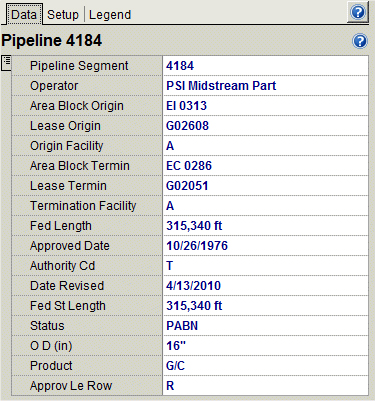Click the Fed St Length value 315,340 ft
375x401 pixels.
[194, 306]
